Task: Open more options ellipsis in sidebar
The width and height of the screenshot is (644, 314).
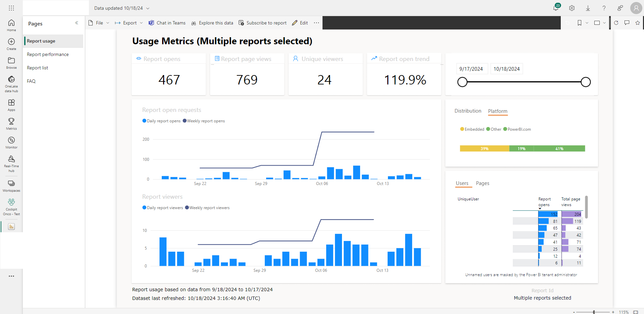Action: (11, 276)
